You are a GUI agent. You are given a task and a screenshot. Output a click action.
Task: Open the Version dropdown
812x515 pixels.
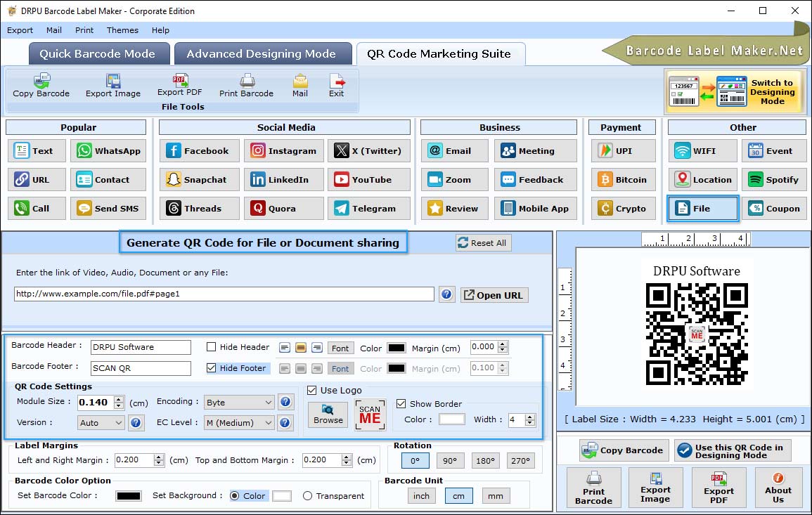[101, 423]
